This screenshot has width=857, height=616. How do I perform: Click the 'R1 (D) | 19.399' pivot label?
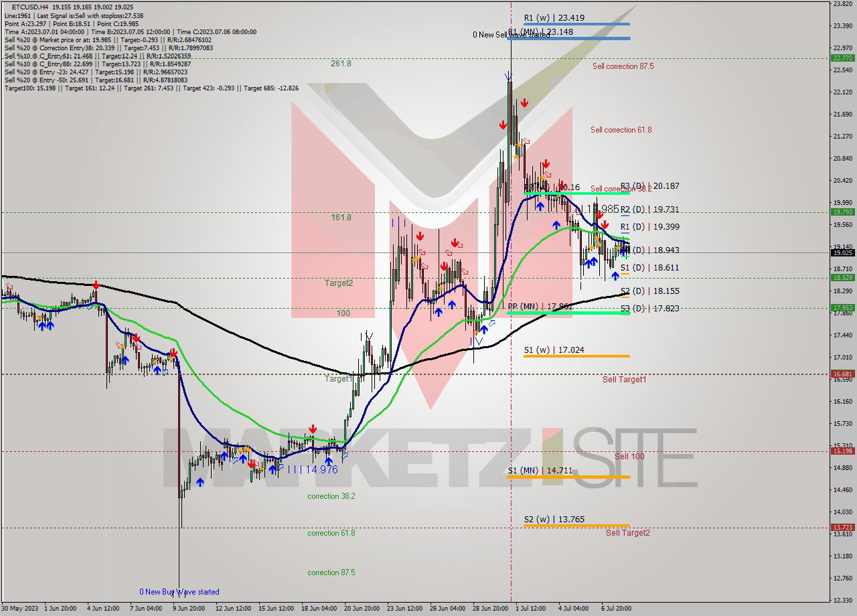coord(649,227)
